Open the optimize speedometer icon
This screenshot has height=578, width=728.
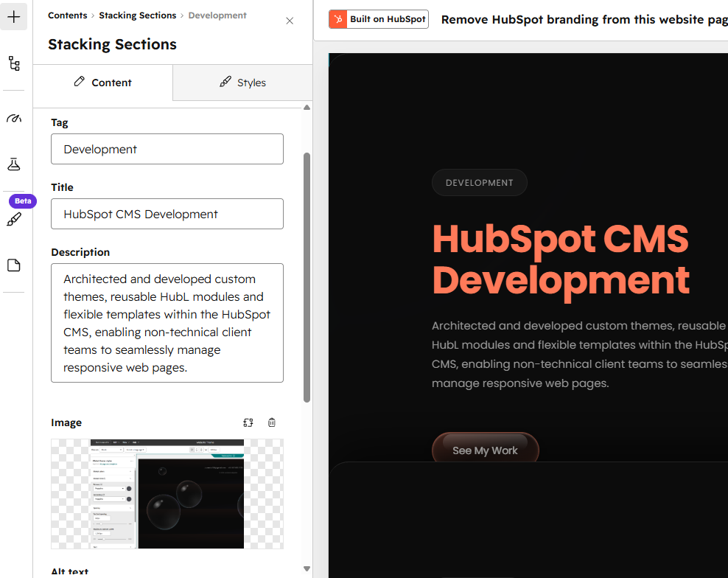(14, 118)
